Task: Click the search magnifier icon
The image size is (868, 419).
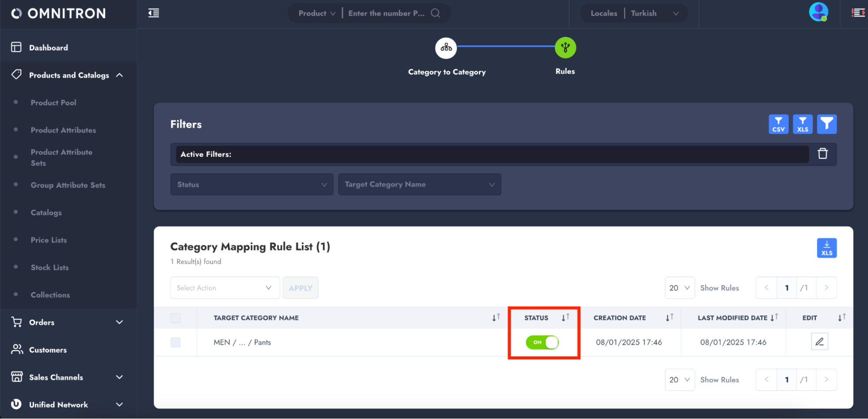Action: 435,13
